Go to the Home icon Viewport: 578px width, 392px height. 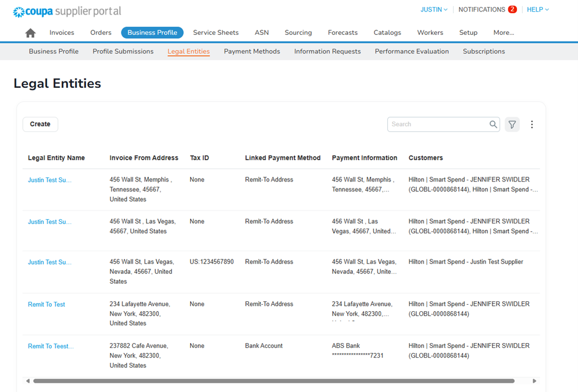(30, 33)
